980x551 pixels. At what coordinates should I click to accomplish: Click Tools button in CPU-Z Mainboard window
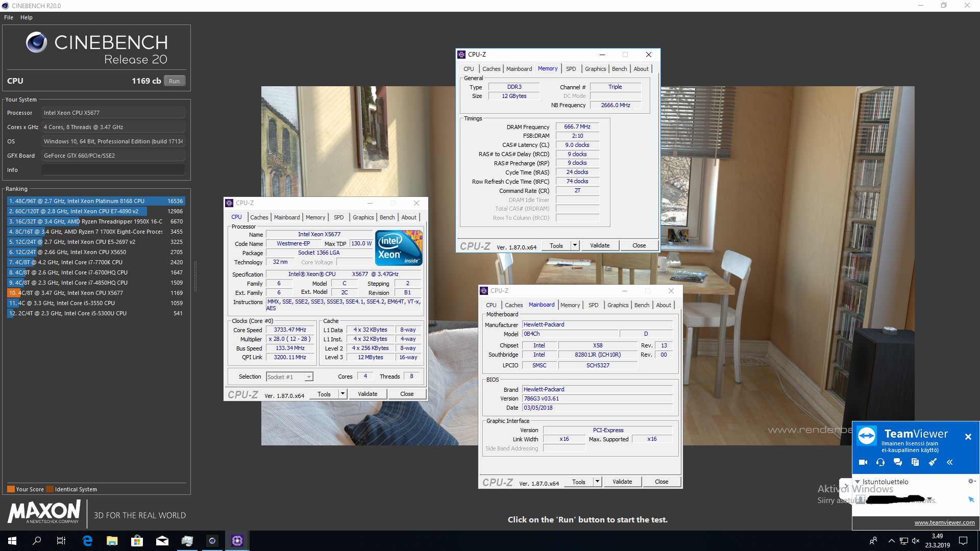tap(579, 482)
